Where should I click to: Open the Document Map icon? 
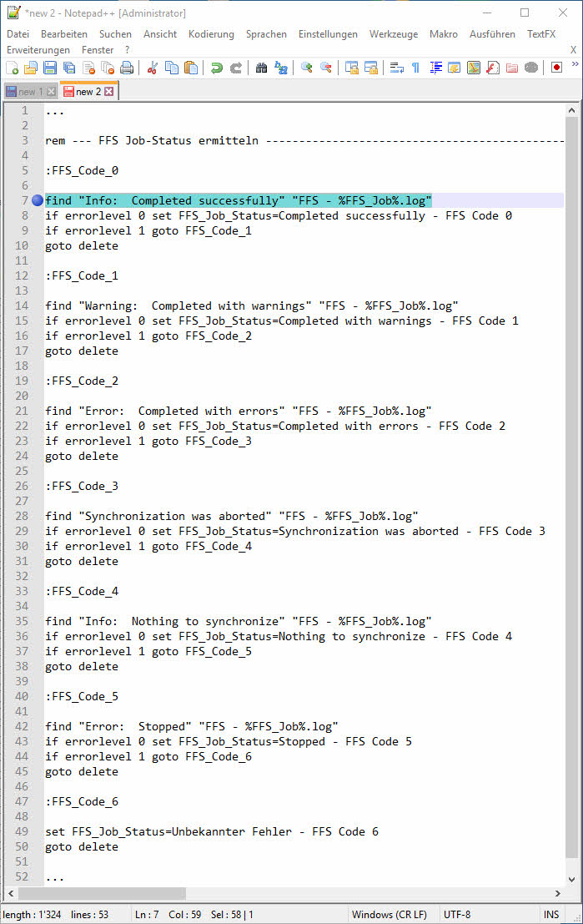pos(474,68)
